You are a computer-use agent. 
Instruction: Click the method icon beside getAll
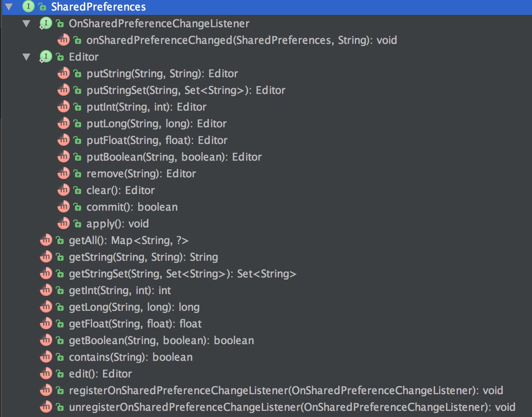46,241
